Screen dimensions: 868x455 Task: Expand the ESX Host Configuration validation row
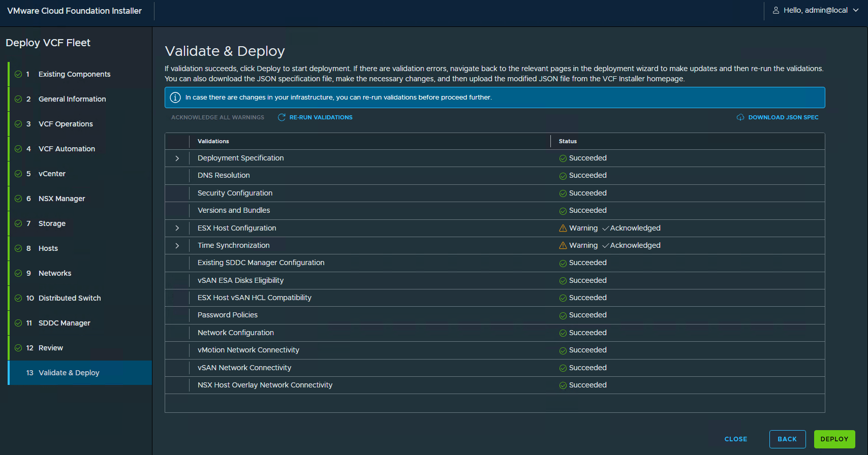coord(177,228)
